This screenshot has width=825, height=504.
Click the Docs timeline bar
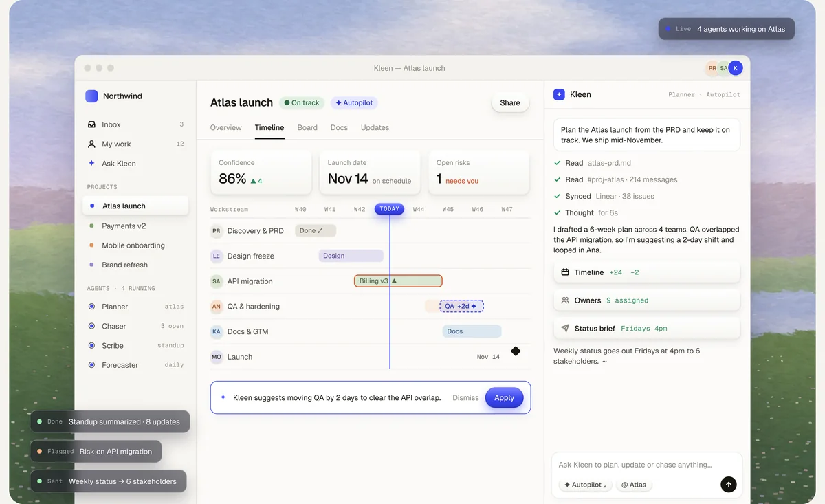point(472,331)
